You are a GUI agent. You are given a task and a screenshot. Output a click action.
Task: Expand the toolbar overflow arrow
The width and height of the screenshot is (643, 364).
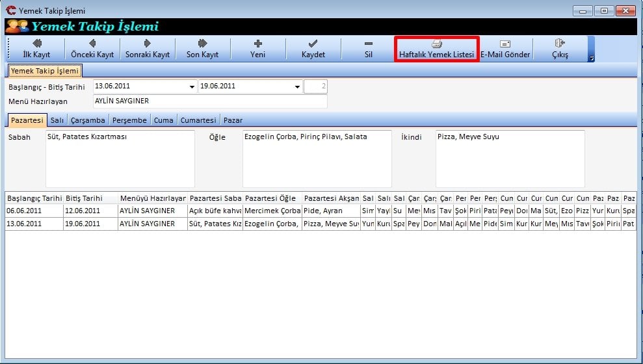pos(591,58)
